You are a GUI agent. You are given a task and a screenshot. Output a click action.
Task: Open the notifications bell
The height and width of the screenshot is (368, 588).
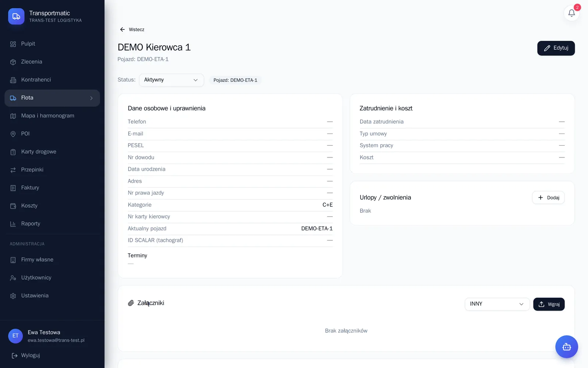coord(571,13)
